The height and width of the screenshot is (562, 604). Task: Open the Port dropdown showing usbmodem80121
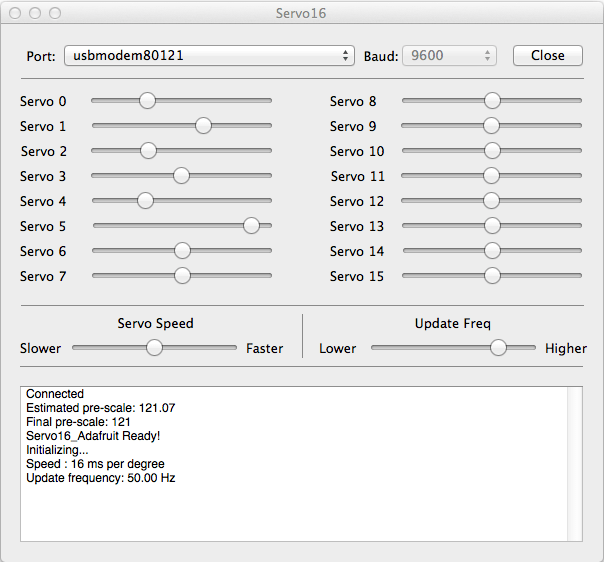point(208,56)
